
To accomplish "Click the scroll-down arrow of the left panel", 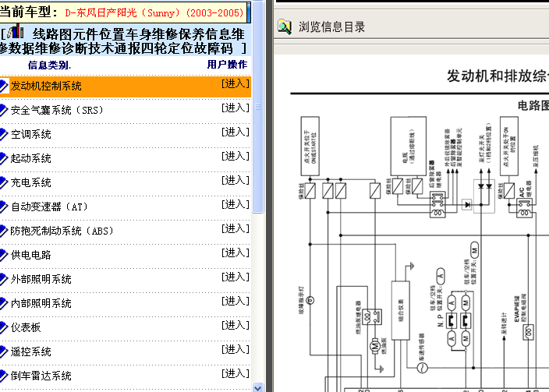I will (x=257, y=388).
